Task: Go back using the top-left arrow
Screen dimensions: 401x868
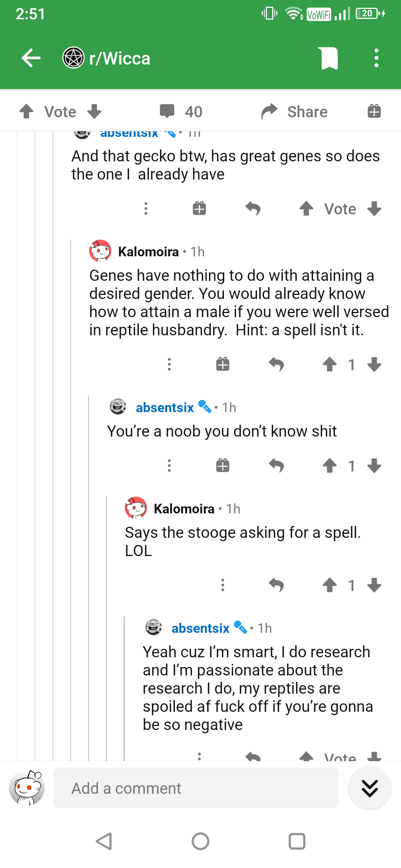Action: (31, 58)
